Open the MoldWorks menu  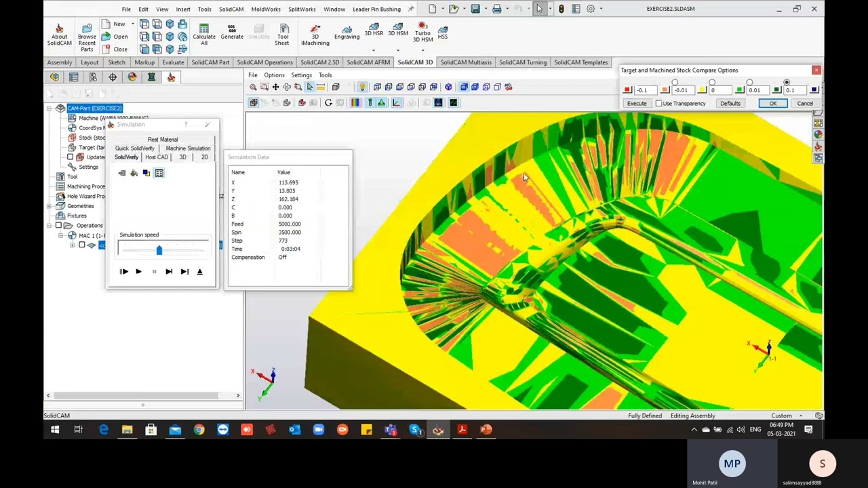click(x=266, y=9)
